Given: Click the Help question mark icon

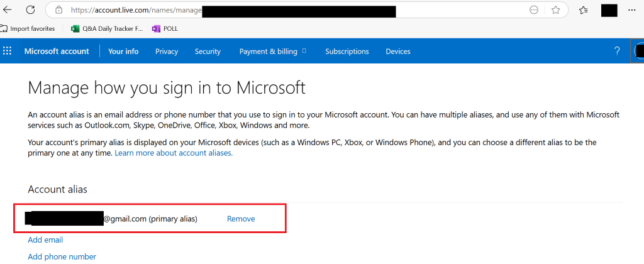Looking at the screenshot, I should point(617,52).
